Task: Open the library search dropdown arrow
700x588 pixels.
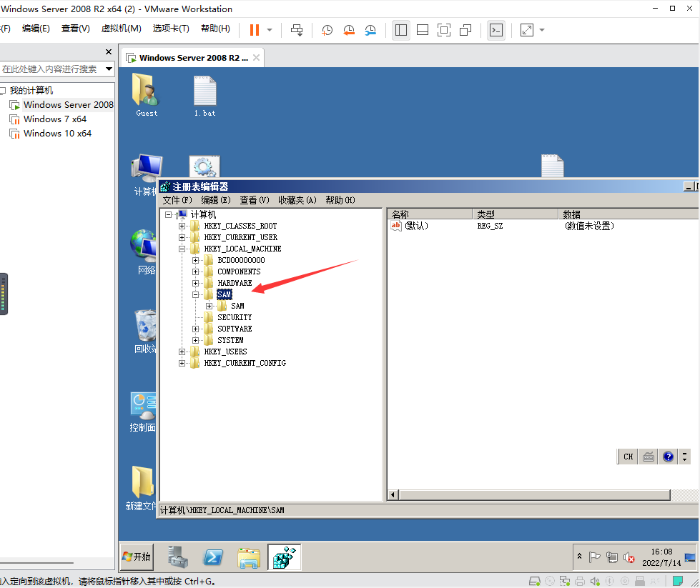Action: pyautogui.click(x=109, y=69)
